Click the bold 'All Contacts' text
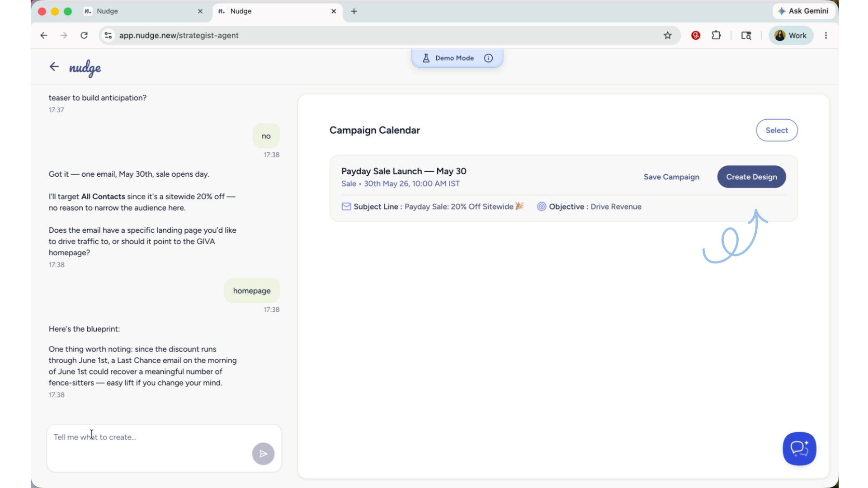Image resolution: width=868 pixels, height=488 pixels. (x=103, y=197)
